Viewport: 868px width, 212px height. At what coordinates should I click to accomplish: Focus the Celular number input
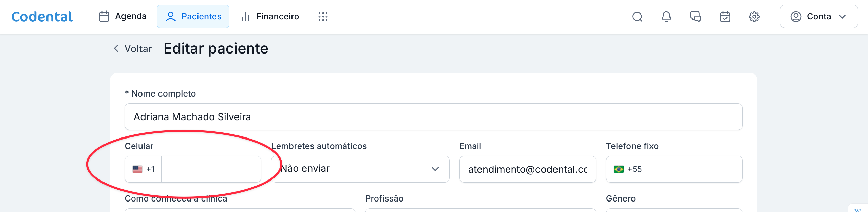[211, 169]
